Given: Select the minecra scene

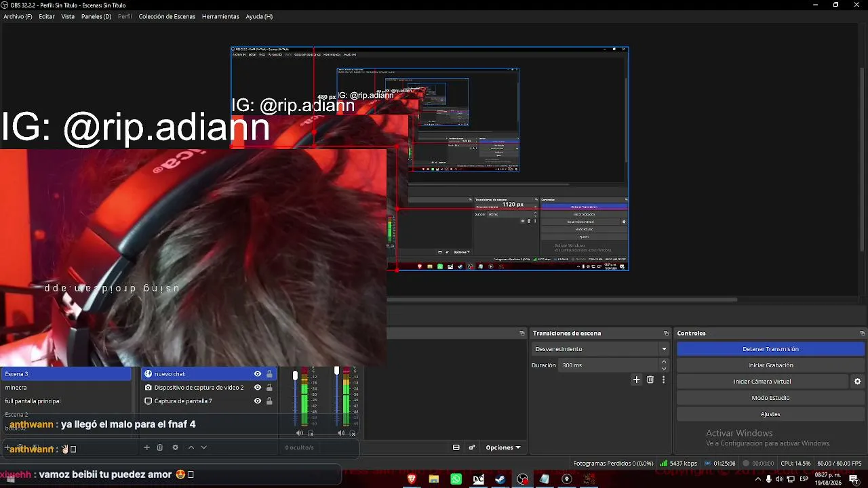Looking at the screenshot, I should pos(66,388).
